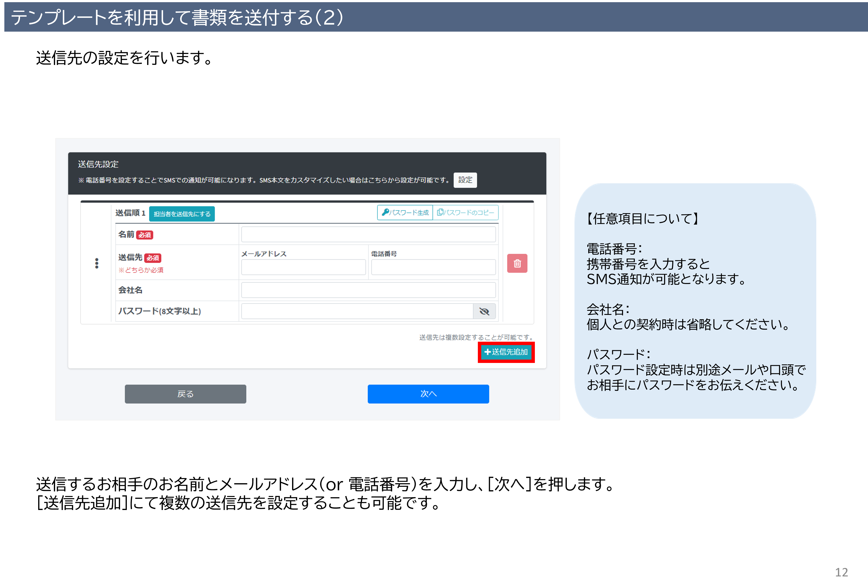Go back with the 戻る button
The image size is (868, 588).
pyautogui.click(x=185, y=394)
